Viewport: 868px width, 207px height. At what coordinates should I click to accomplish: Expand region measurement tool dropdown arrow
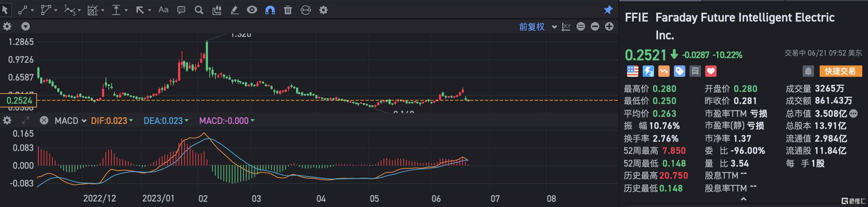pos(103,10)
